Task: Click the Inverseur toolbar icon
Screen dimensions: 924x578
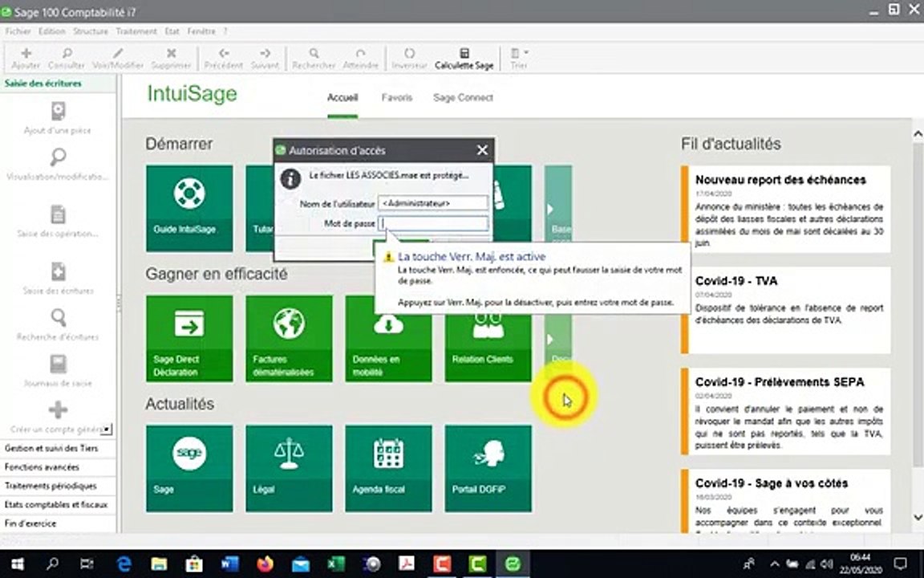Action: coord(409,53)
